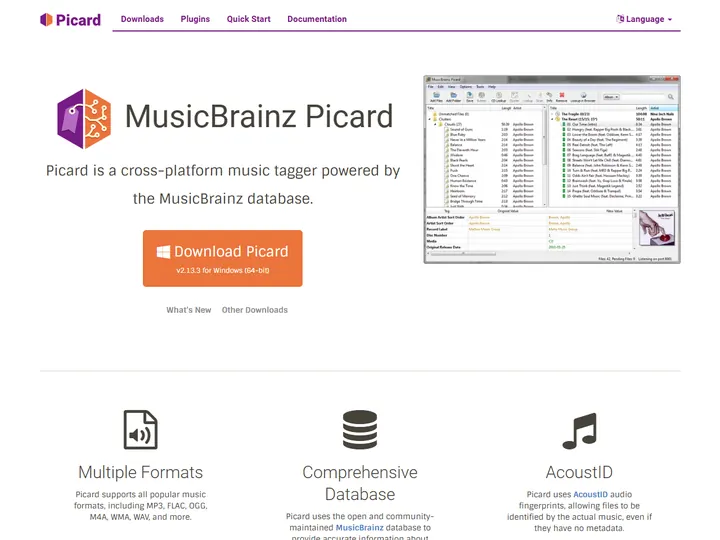Open the What's New link
This screenshot has width=720, height=540.
point(189,310)
